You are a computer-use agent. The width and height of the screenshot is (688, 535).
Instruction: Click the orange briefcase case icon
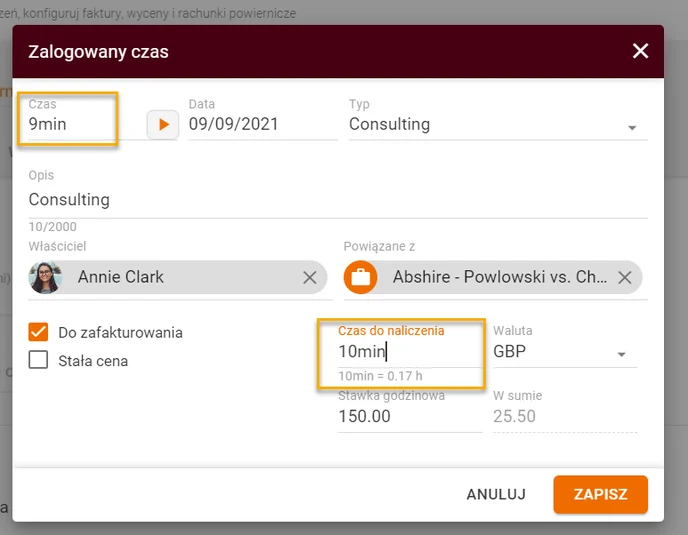[x=360, y=277]
